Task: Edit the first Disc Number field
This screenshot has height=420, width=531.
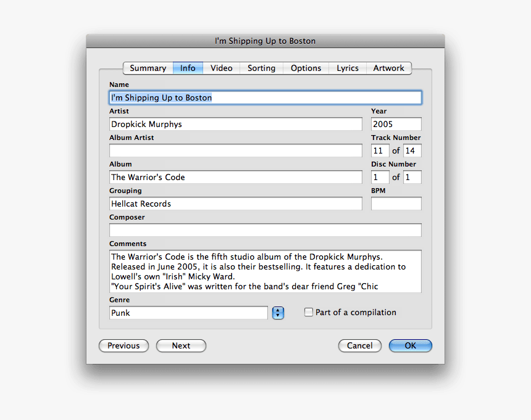Action: 380,177
